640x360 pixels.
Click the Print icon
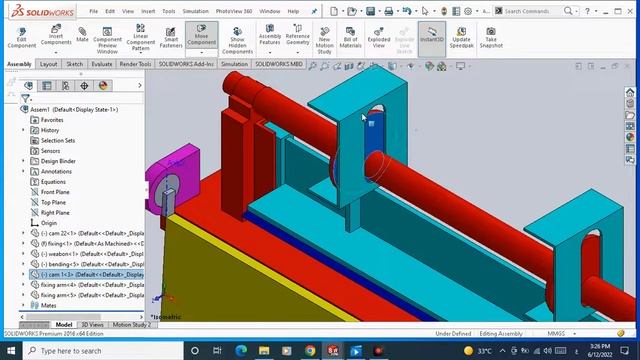point(389,11)
